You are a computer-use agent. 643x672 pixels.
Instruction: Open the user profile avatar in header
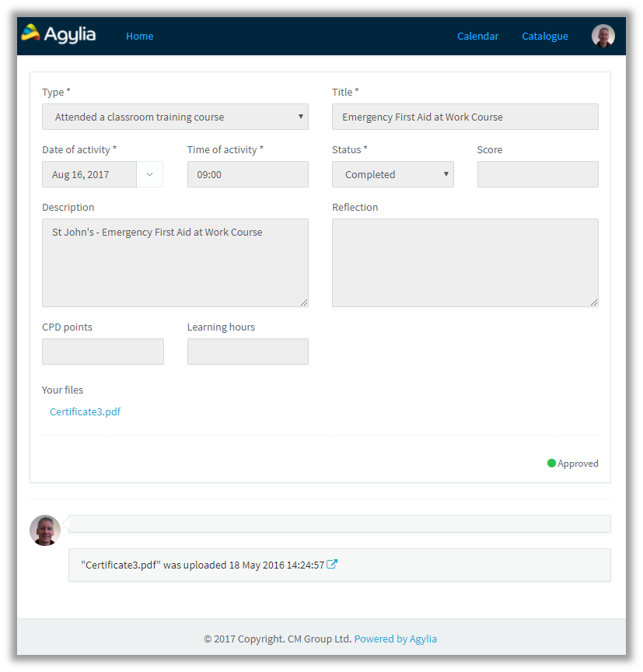(x=603, y=36)
